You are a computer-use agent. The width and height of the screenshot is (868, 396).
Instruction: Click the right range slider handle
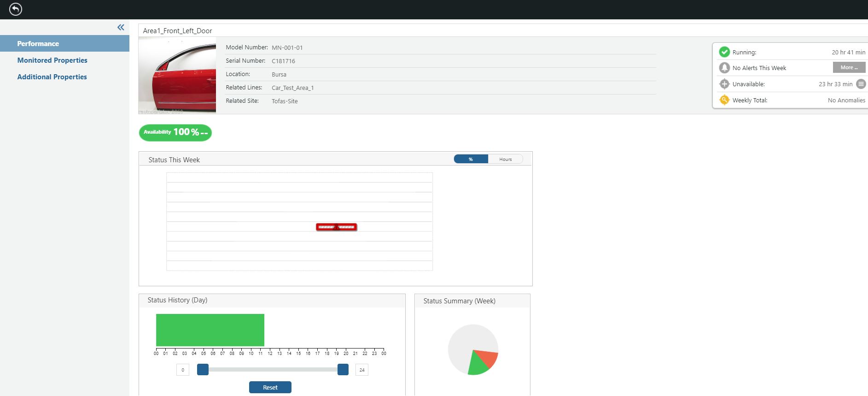[343, 370]
